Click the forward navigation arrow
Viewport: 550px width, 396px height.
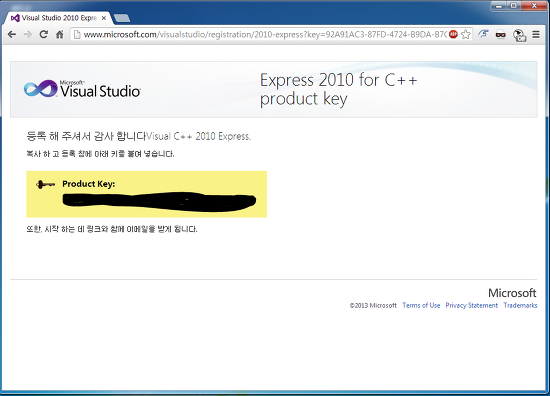pos(28,34)
